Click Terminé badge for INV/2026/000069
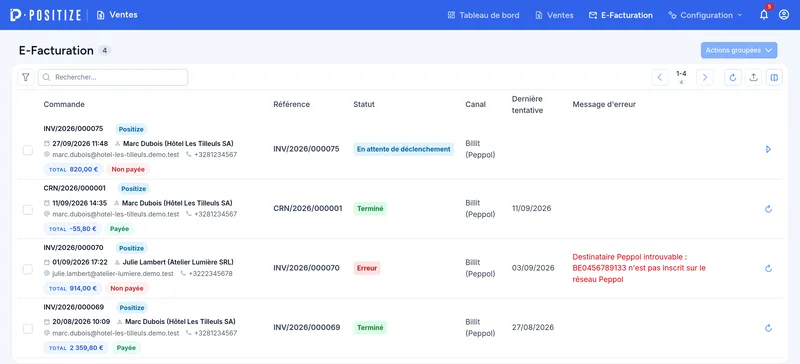This screenshot has width=800, height=364. click(370, 328)
